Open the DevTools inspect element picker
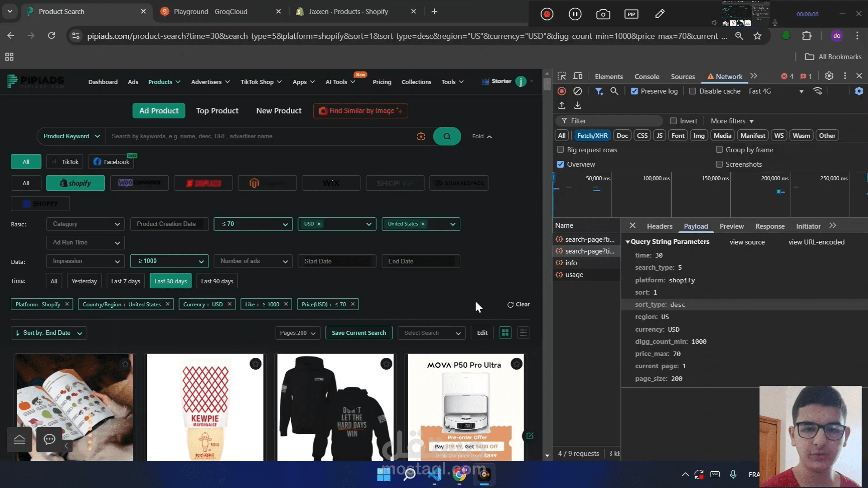The image size is (868, 488). coord(562,76)
